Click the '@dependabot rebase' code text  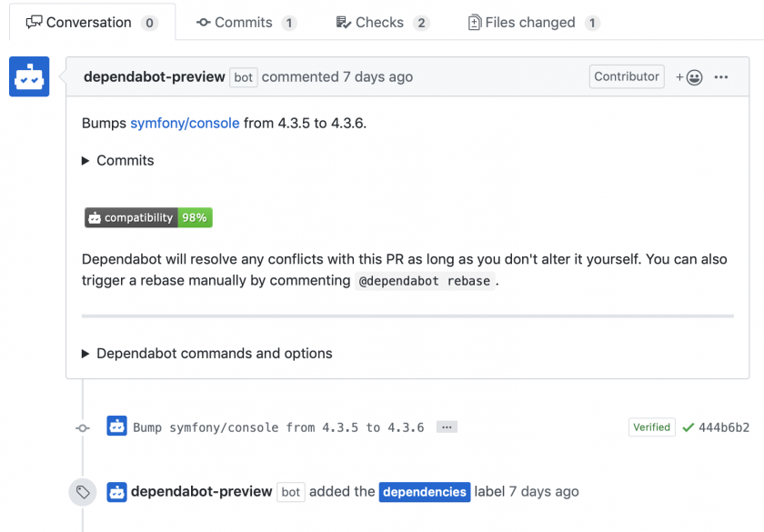pyautogui.click(x=425, y=281)
